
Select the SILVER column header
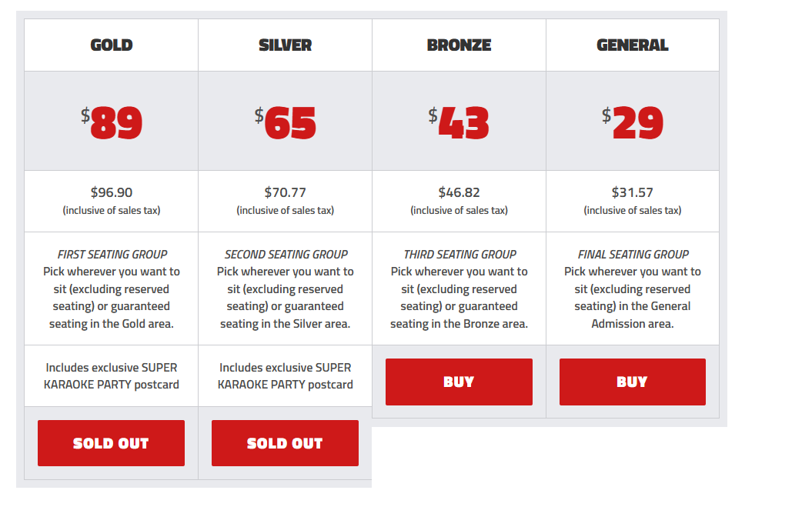(286, 45)
